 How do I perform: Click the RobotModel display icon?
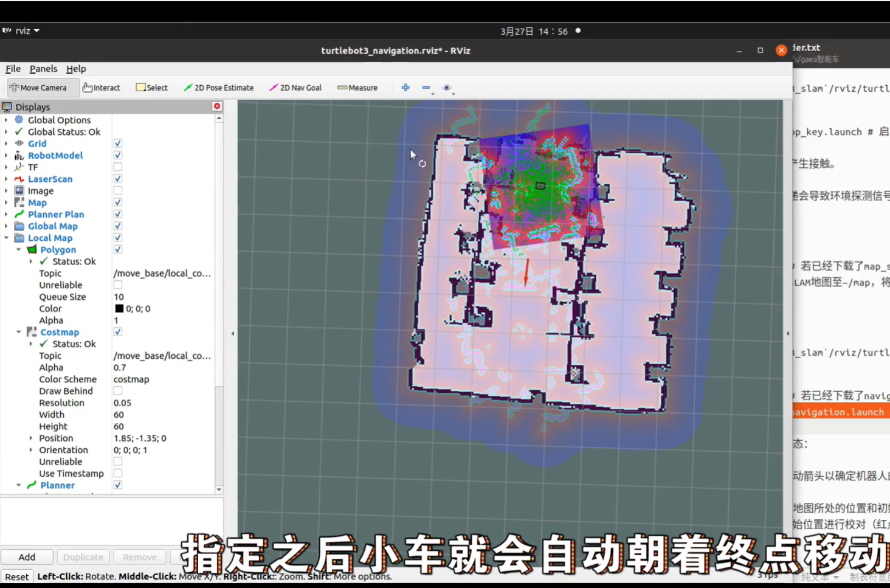19,156
